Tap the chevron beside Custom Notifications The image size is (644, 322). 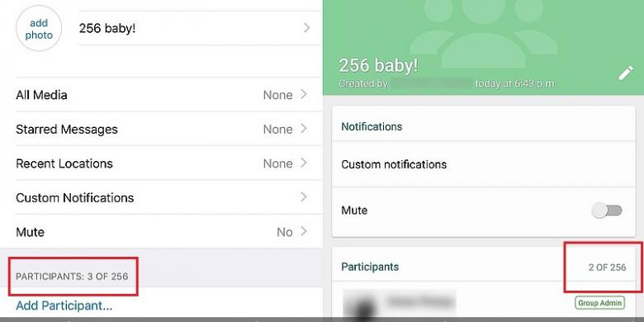point(304,197)
